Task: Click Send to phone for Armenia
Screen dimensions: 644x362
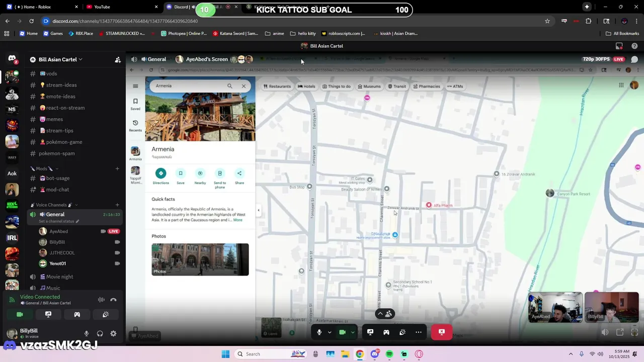Action: 220,178
